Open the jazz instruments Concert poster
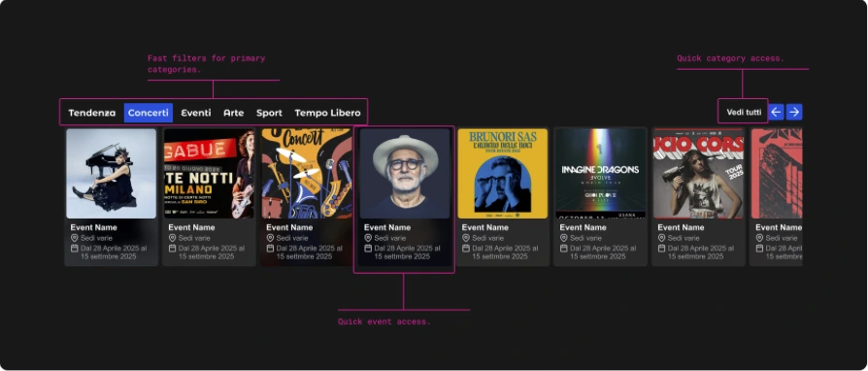The width and height of the screenshot is (868, 371). [x=307, y=174]
